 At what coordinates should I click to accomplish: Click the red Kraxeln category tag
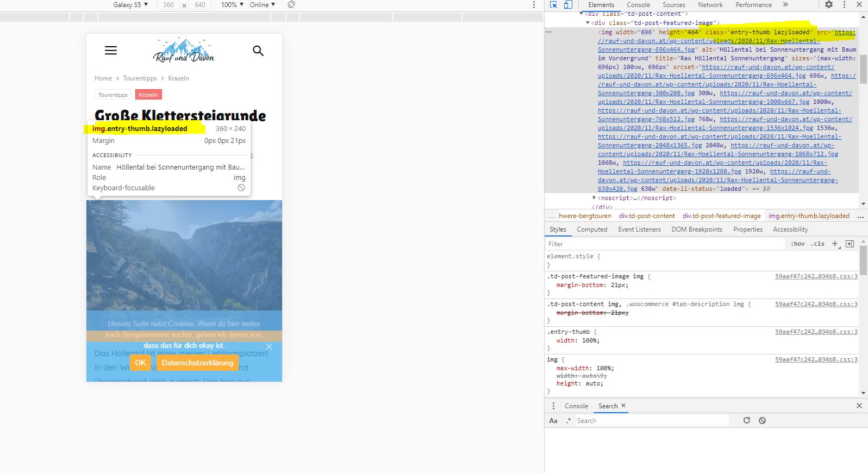[148, 95]
